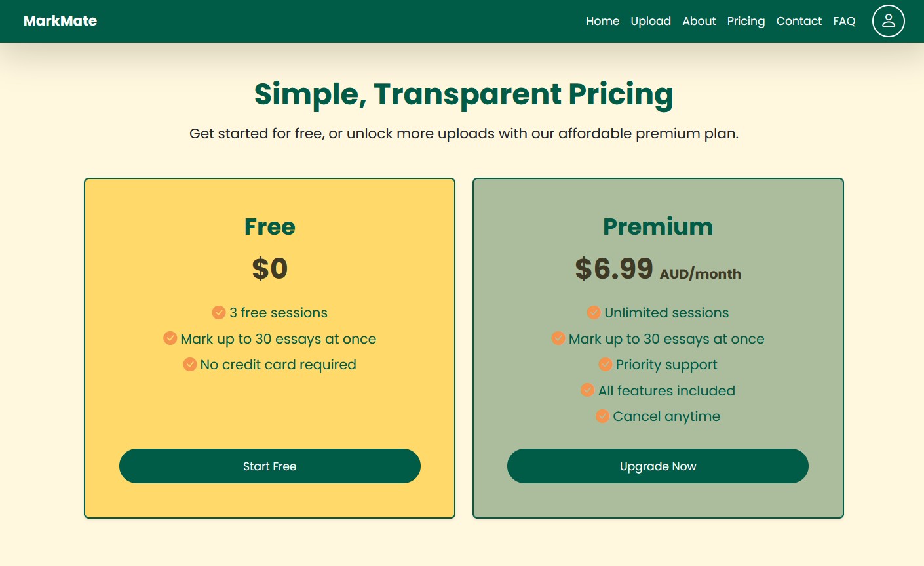The width and height of the screenshot is (924, 566).
Task: Click the checkmark beside 'No credit card required'
Action: coord(190,364)
